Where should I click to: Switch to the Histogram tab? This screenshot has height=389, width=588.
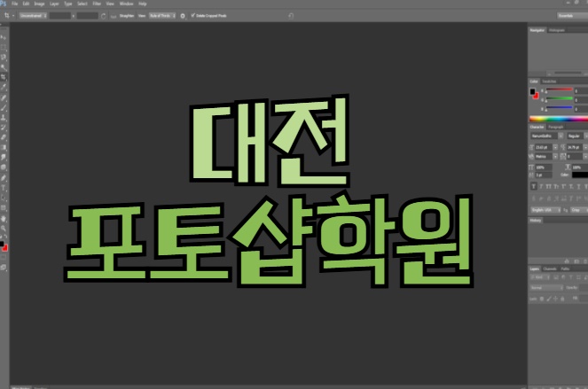[557, 30]
